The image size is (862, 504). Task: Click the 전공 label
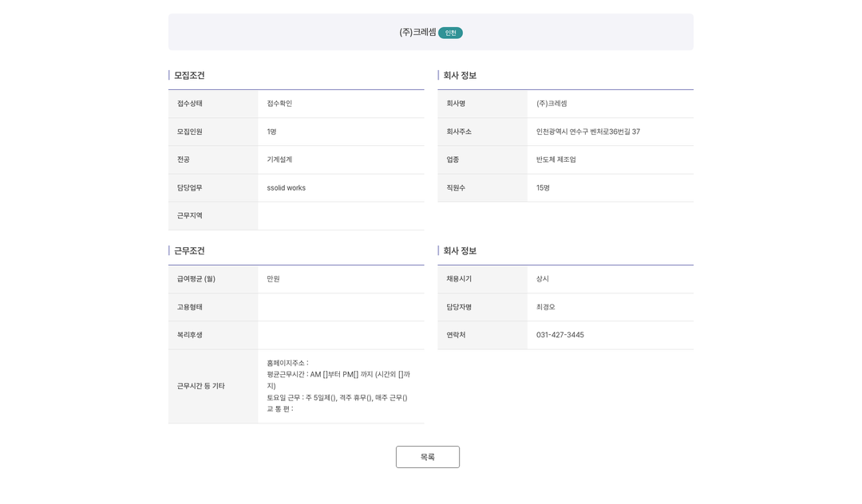(183, 159)
